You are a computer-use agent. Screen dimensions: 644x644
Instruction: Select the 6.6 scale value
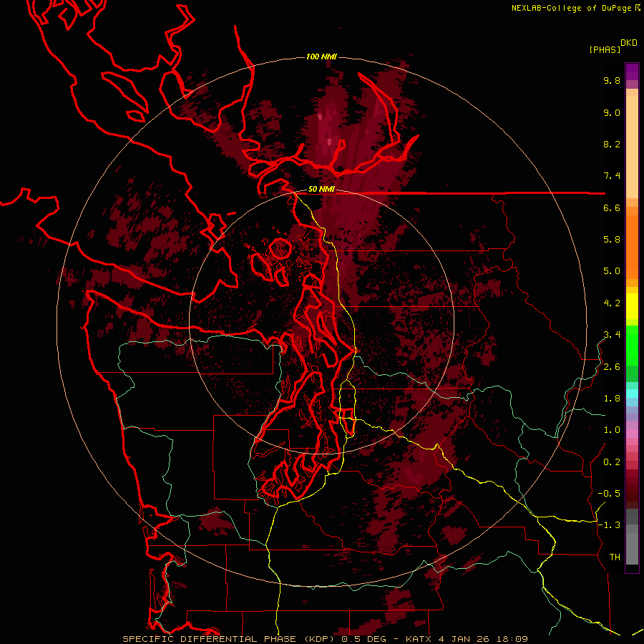tap(612, 208)
